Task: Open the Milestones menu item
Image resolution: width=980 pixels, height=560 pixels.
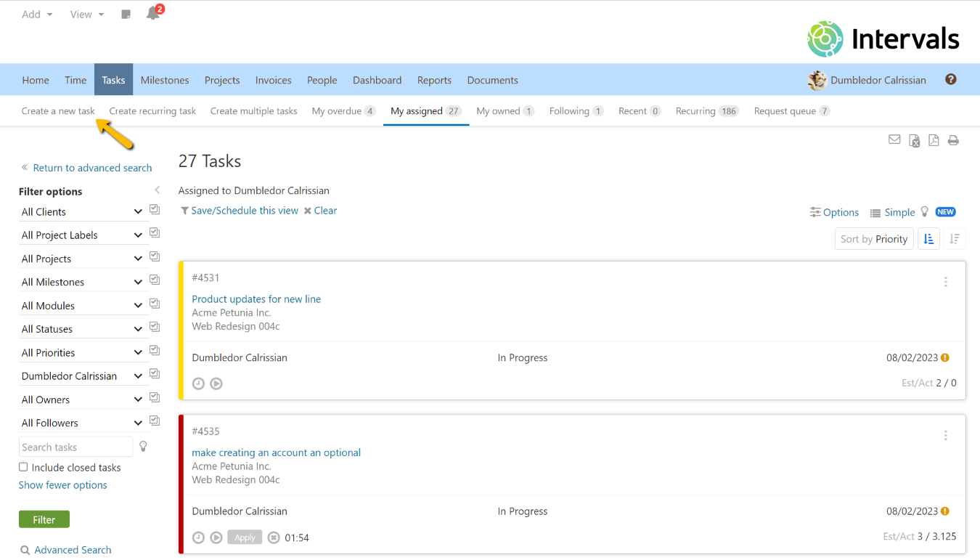Action: click(165, 80)
